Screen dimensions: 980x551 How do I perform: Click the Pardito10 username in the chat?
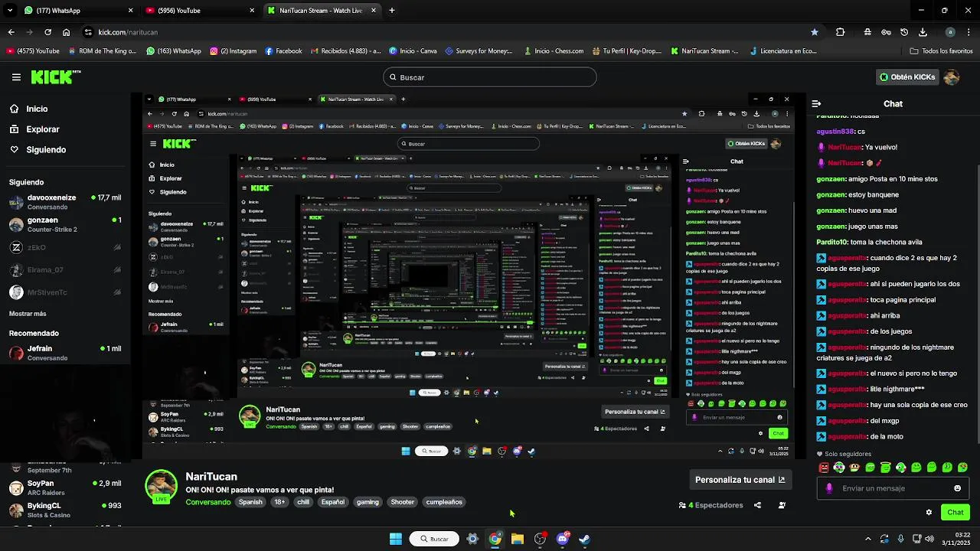831,242
